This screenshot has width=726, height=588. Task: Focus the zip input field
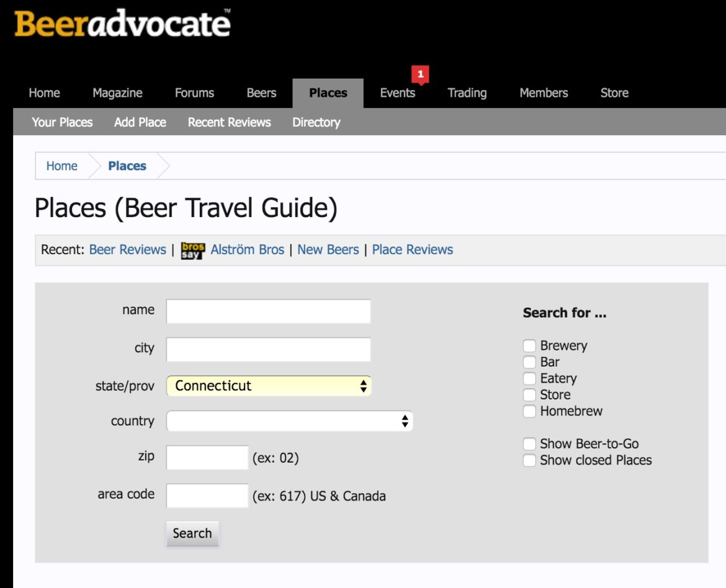click(x=207, y=457)
